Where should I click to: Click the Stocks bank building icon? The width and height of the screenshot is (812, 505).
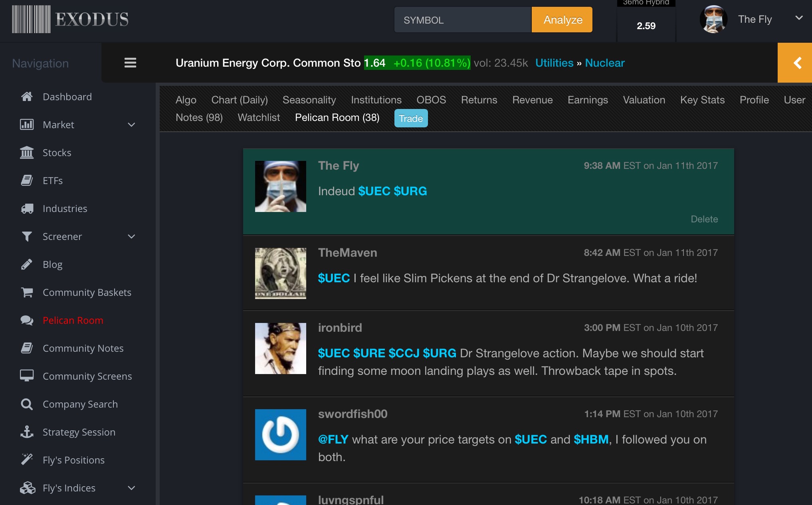tap(27, 152)
